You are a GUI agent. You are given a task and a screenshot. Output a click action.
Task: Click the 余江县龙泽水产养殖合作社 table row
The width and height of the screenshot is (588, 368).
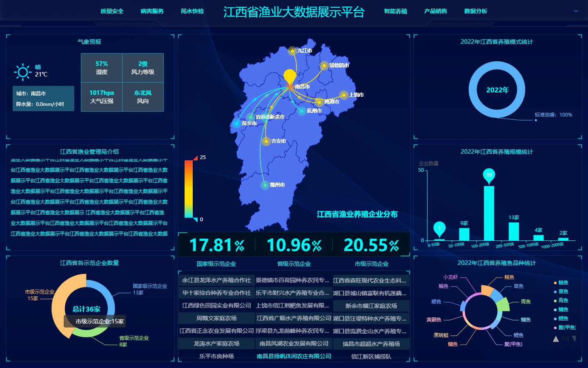tap(216, 280)
